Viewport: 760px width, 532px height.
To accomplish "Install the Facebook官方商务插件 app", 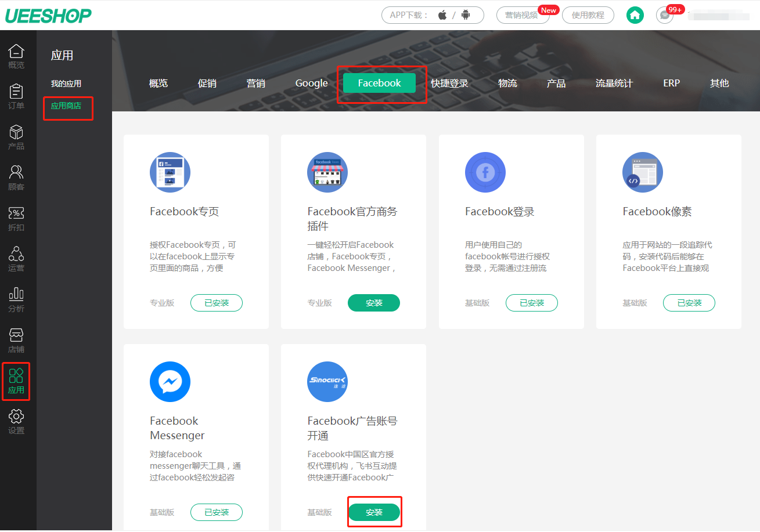I will click(374, 303).
